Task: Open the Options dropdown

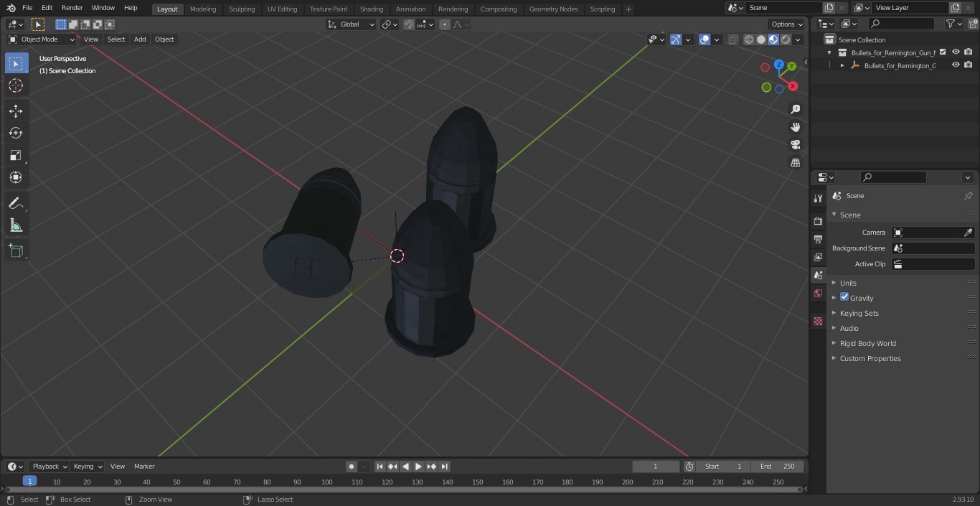Action: coord(787,24)
